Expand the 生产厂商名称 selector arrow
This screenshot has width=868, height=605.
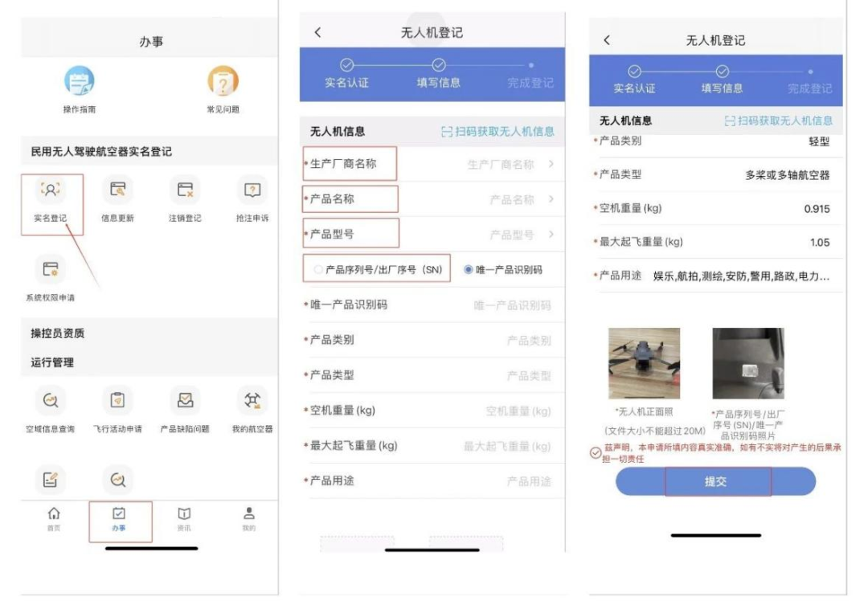coord(551,164)
